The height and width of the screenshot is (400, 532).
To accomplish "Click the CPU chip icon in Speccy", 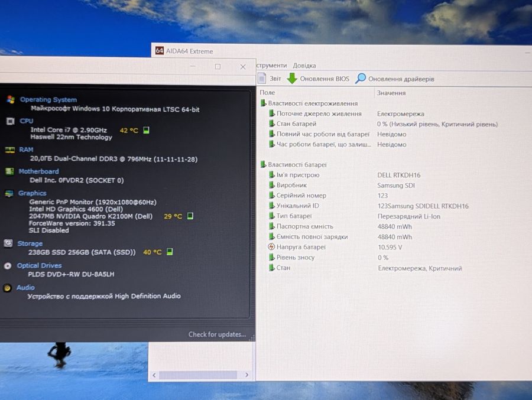I will [11, 121].
